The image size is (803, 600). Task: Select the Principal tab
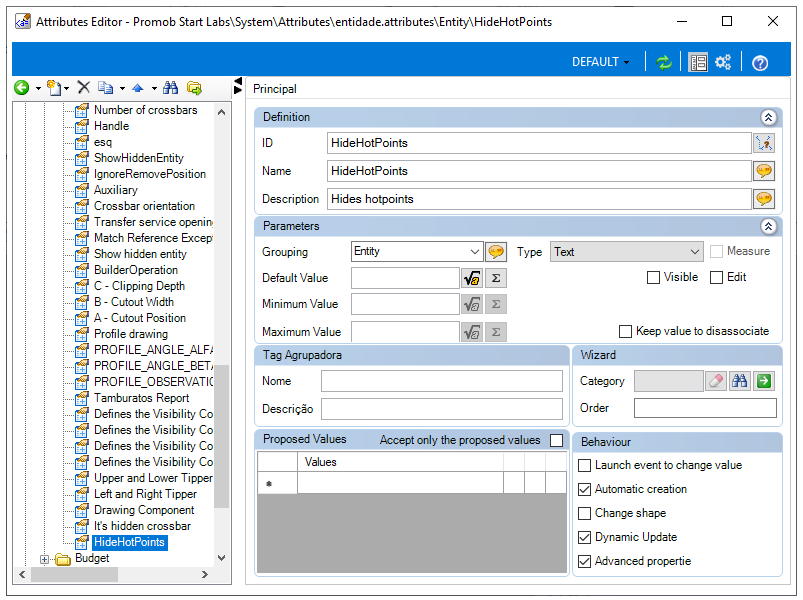274,89
